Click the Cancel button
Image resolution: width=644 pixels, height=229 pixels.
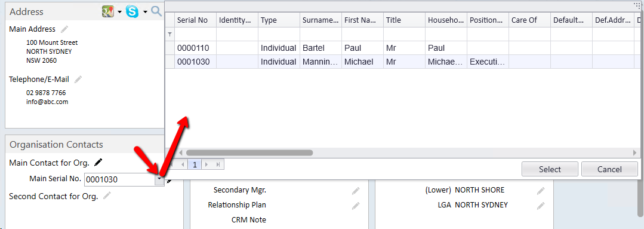tap(609, 169)
